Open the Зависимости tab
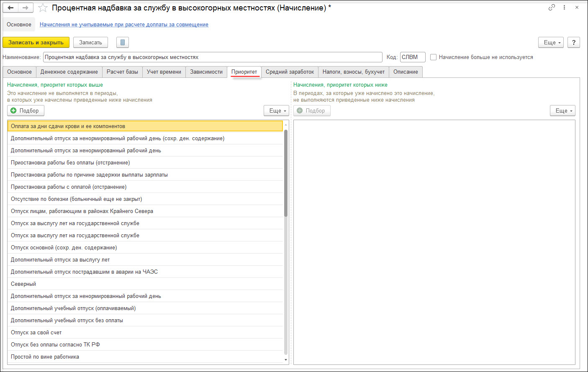Screen dimensions: 588x372 [x=206, y=72]
